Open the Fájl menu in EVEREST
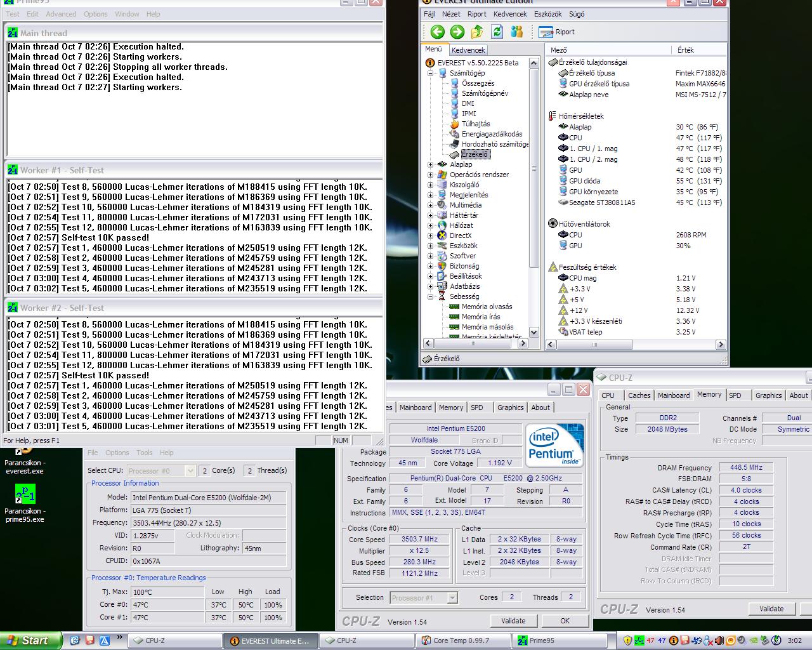 click(x=429, y=14)
